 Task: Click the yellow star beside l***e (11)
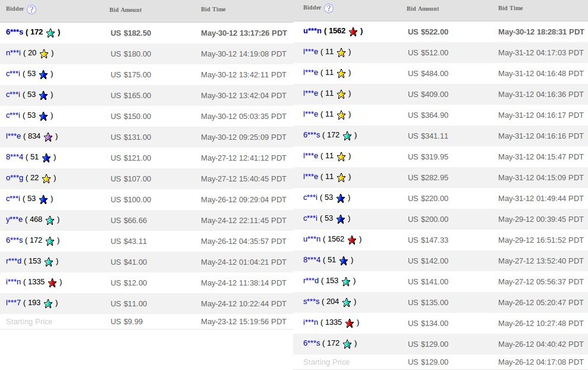pyautogui.click(x=341, y=53)
